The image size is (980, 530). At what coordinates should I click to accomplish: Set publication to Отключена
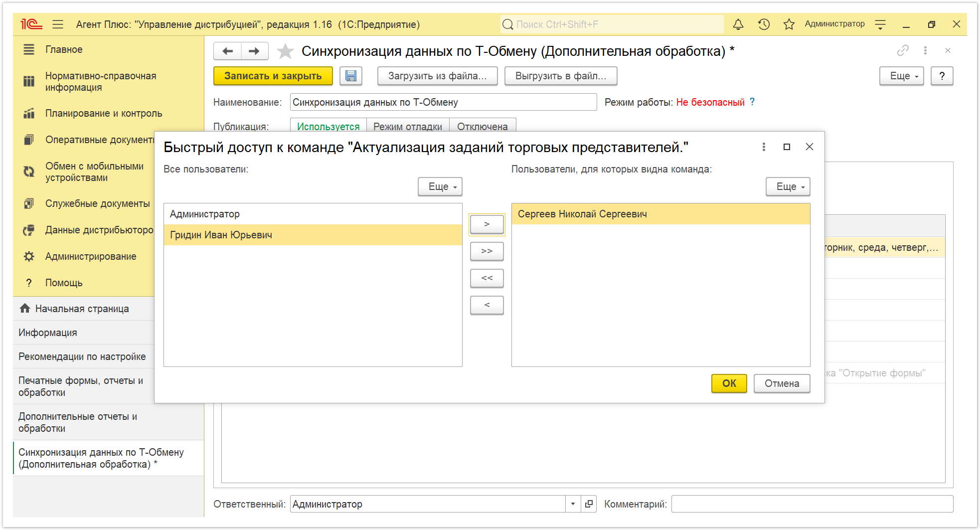[483, 126]
